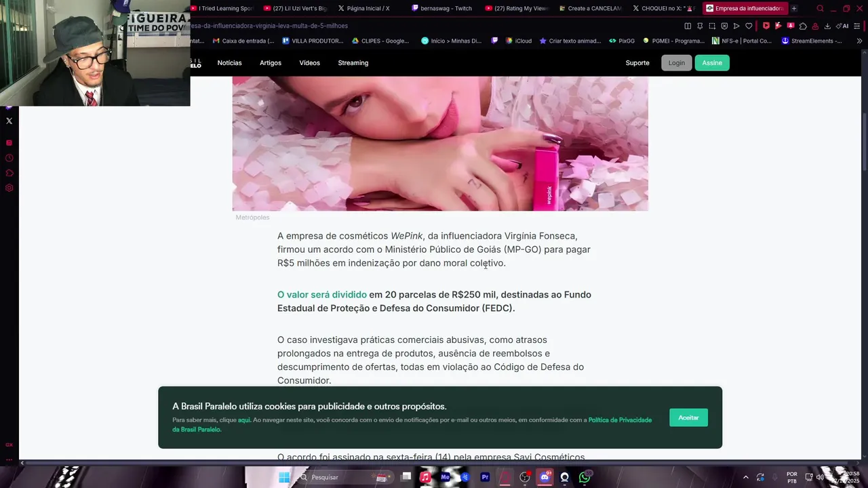The image size is (868, 488).
Task: Open PixGG bookmark
Action: click(622, 41)
